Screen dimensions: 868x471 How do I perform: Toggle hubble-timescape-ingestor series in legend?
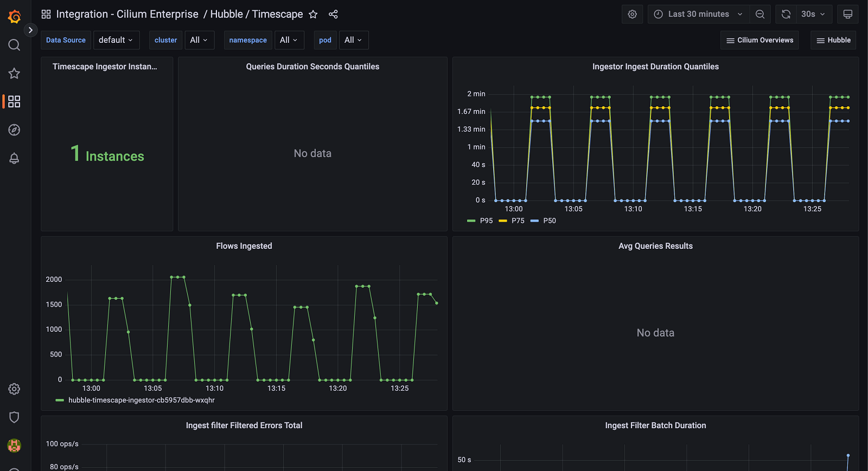141,400
